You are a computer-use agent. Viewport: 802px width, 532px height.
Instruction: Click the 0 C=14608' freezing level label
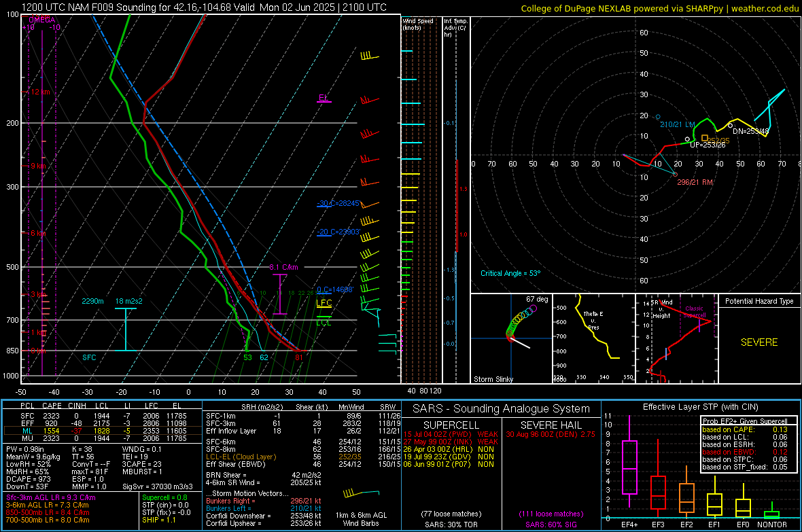point(335,289)
